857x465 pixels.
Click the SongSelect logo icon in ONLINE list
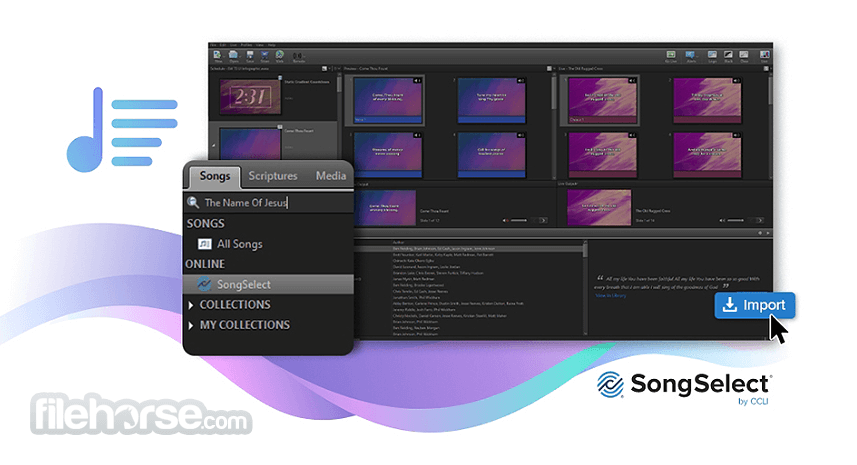click(204, 284)
